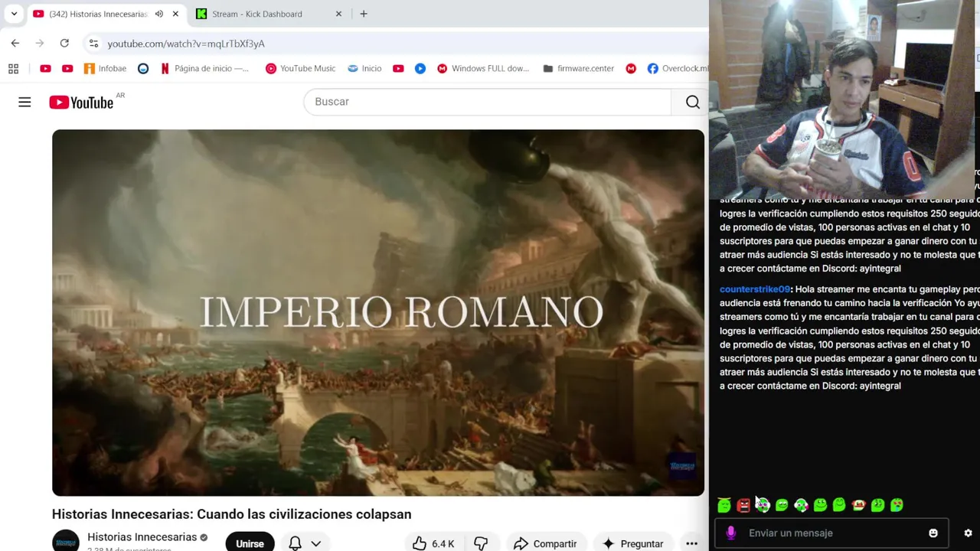Open chat settings gear icon
Viewport: 980px width, 551px height.
click(x=968, y=533)
